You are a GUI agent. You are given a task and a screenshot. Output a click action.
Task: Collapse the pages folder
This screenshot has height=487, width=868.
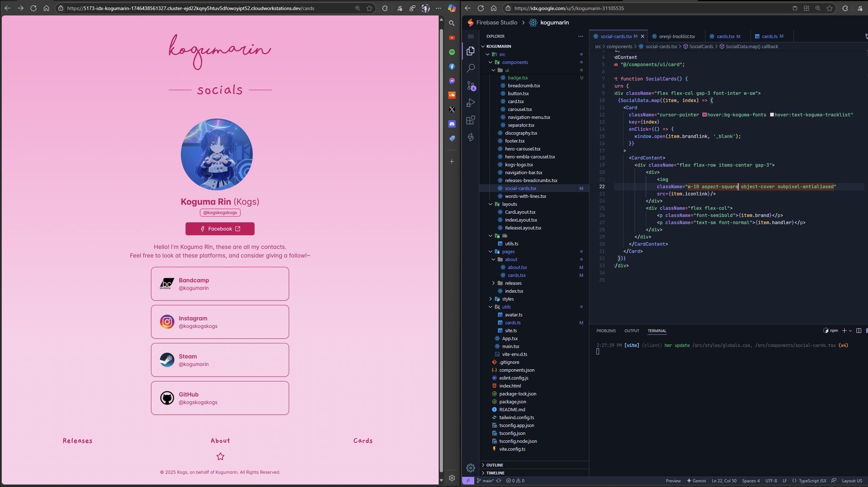click(x=491, y=252)
